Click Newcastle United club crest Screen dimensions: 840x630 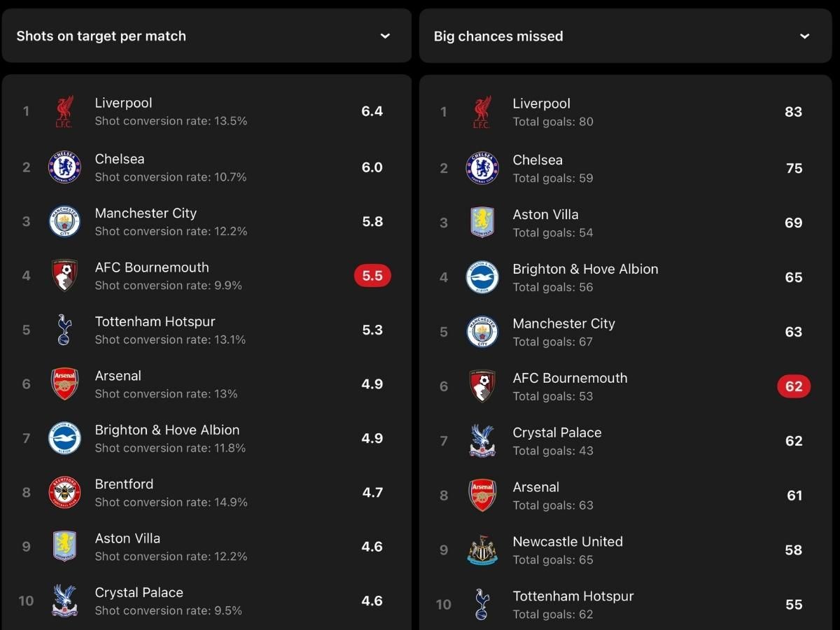click(x=482, y=549)
